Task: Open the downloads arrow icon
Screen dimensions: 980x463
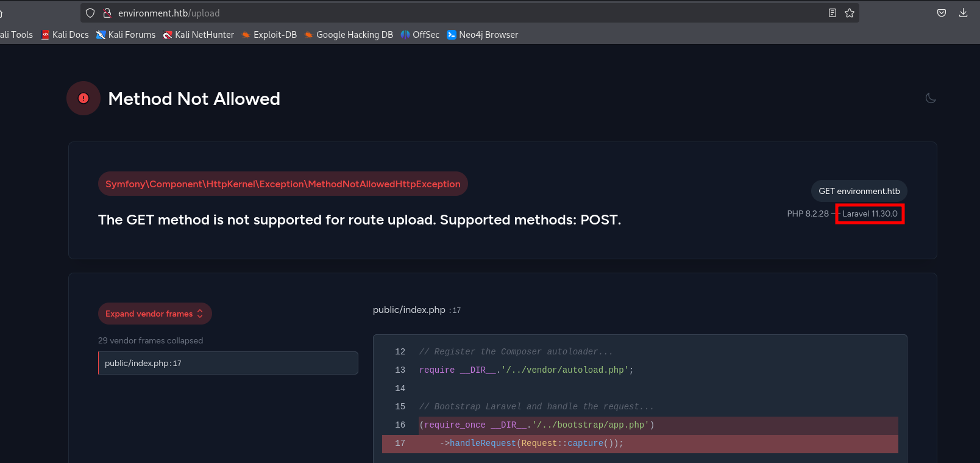Action: click(x=963, y=13)
